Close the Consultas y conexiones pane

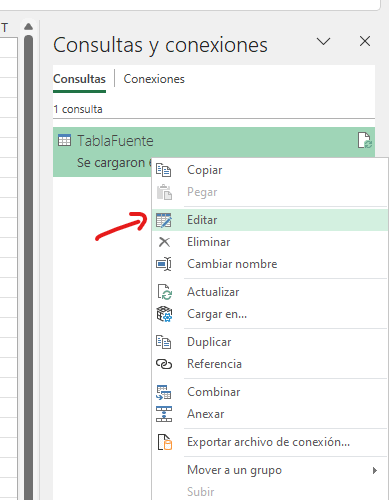coord(365,41)
